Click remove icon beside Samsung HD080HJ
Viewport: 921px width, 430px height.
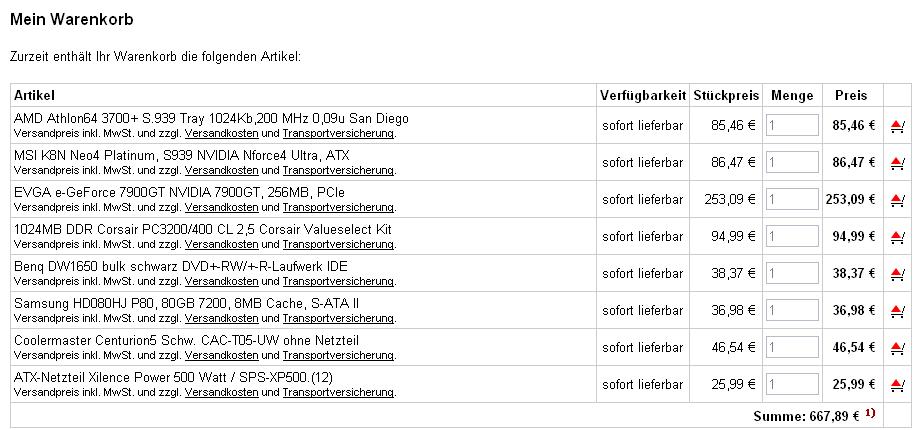click(897, 311)
